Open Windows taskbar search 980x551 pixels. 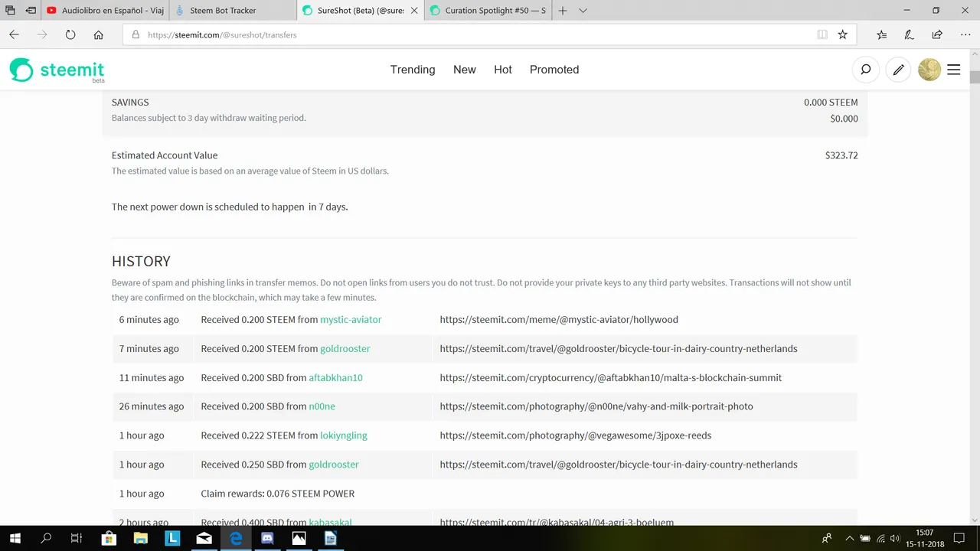[46, 538]
